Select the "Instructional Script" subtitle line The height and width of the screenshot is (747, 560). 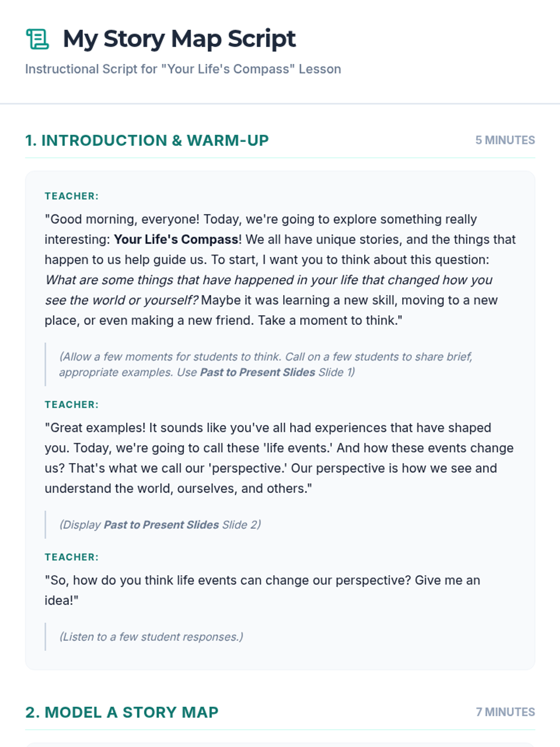point(183,69)
